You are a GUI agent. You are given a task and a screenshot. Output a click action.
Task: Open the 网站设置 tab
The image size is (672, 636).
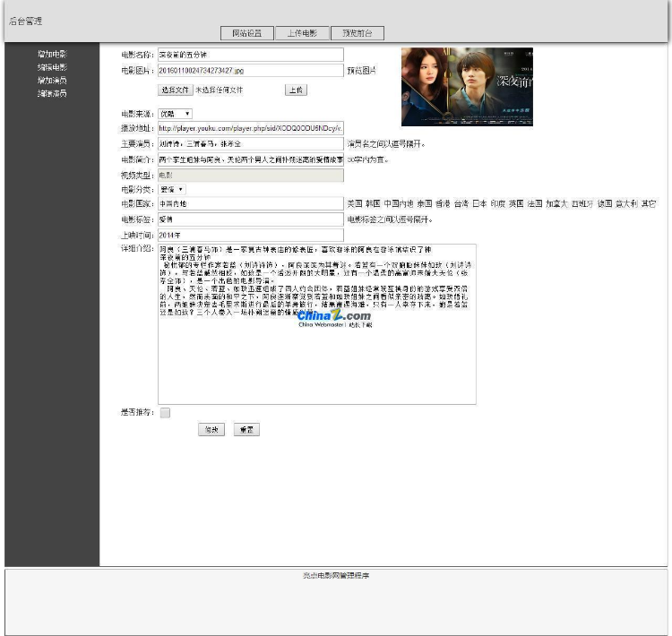[246, 33]
